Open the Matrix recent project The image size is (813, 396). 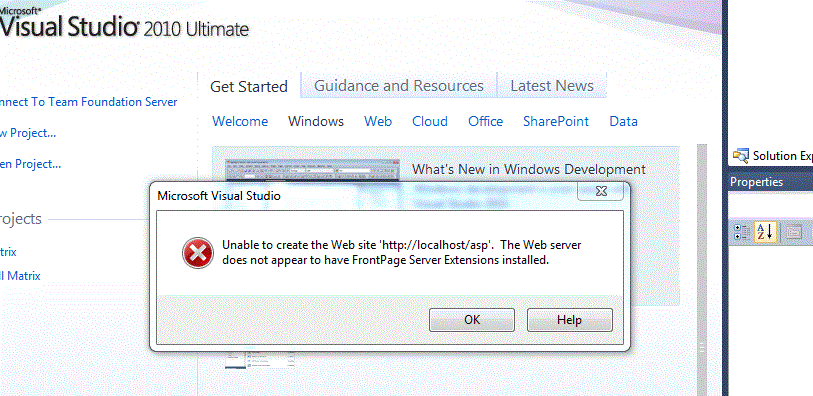8,252
